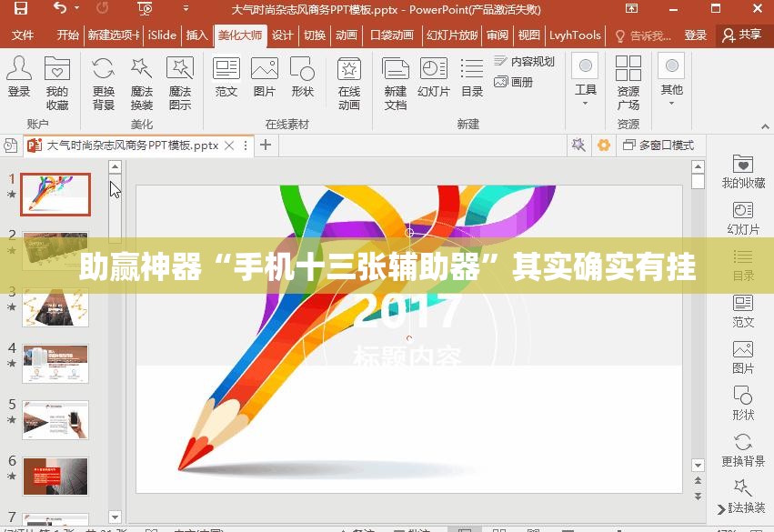Click the 在线动画 icon
This screenshot has height=532, width=774.
(349, 83)
